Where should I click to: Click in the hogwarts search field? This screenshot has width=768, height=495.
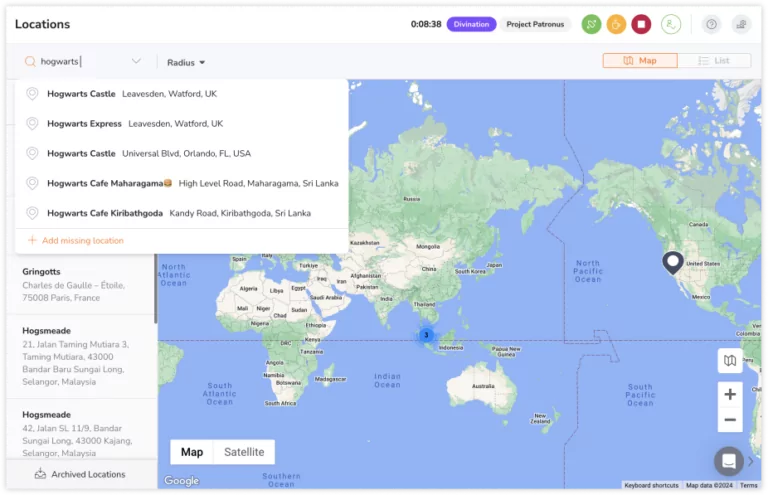(x=83, y=62)
